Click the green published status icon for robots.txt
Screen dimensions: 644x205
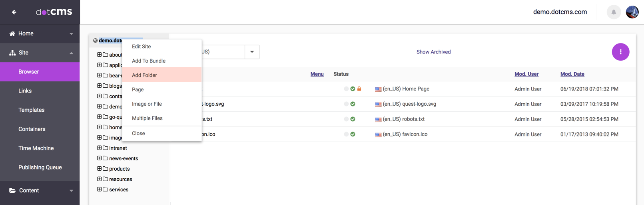353,119
